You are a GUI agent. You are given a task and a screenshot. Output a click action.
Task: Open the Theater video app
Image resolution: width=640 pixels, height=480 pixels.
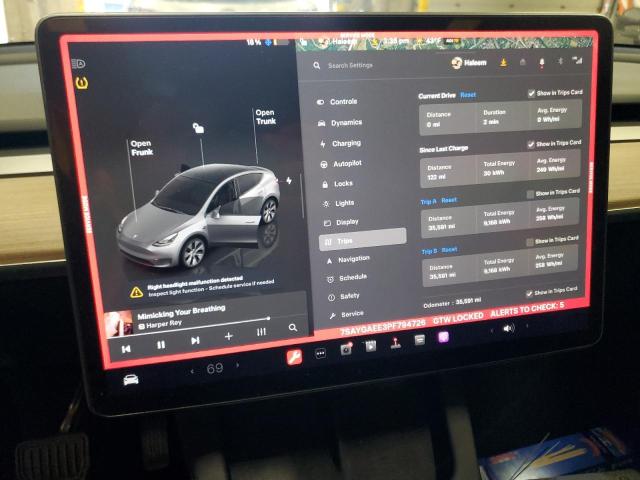(x=371, y=346)
